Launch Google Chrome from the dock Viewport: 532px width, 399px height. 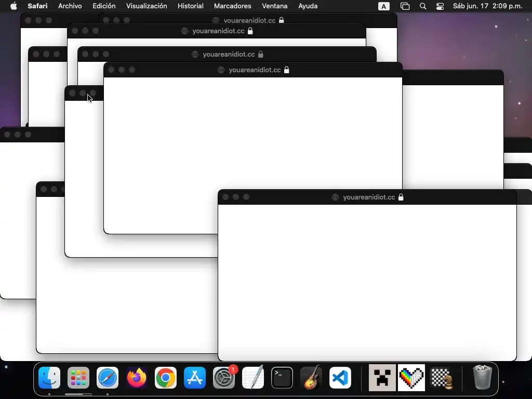[166, 377]
